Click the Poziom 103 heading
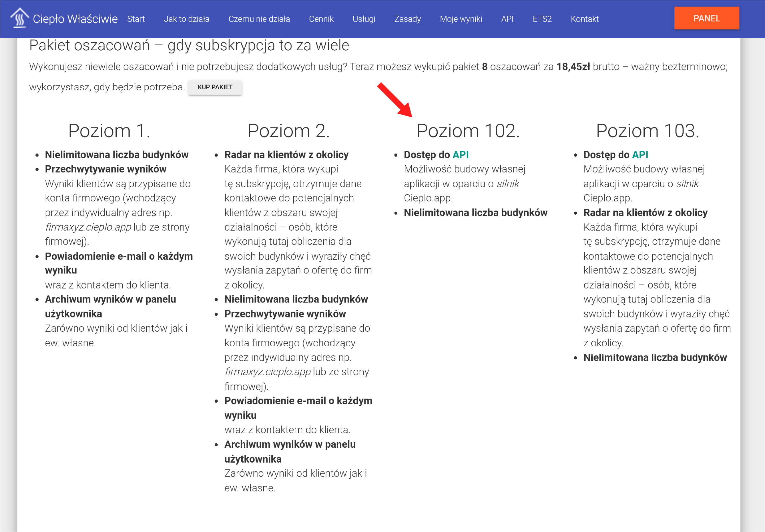765x532 pixels. click(647, 131)
